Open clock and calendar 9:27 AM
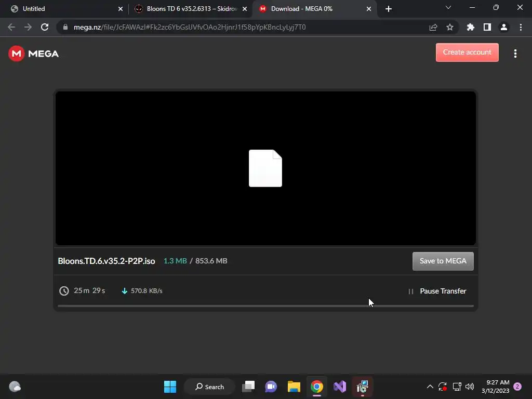The image size is (532, 399). coord(495,387)
